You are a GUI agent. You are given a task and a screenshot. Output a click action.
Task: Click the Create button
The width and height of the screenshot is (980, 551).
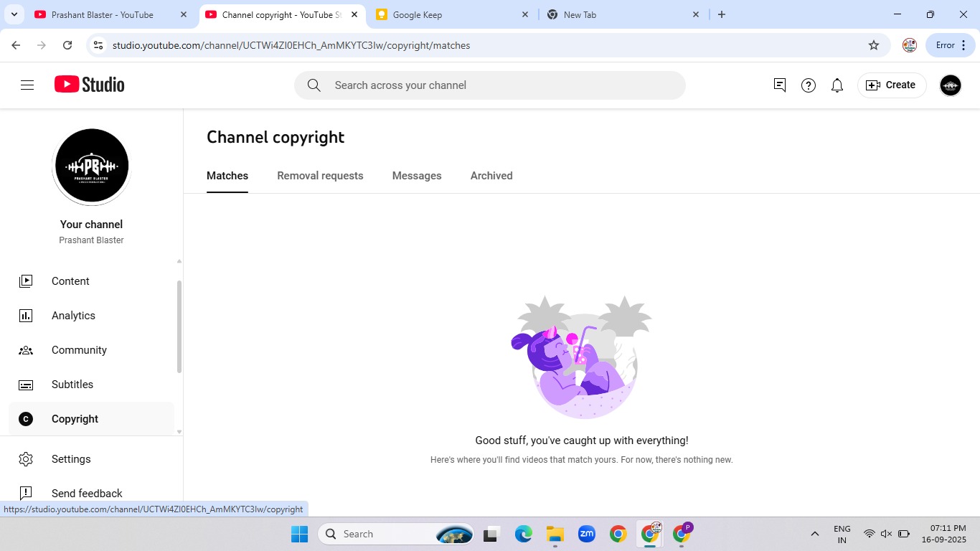coord(892,85)
